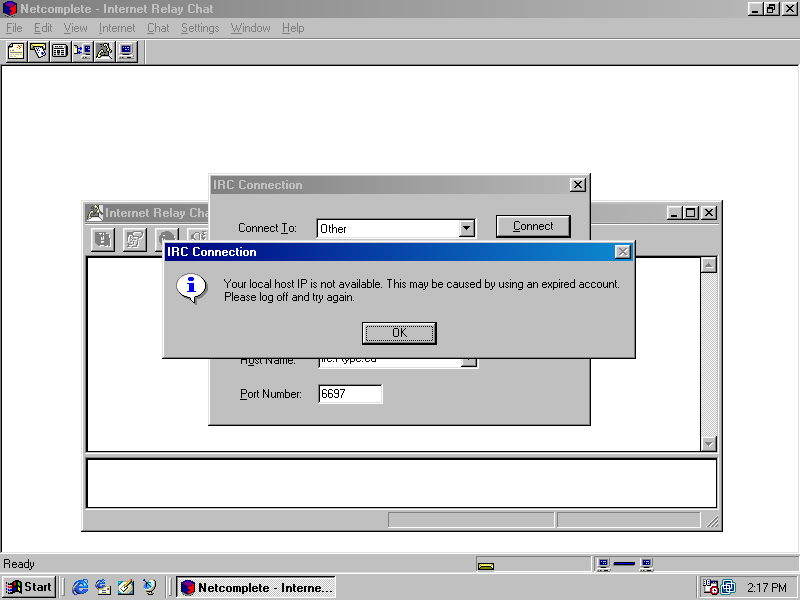The width and height of the screenshot is (800, 600).
Task: Launch Outlook Express from quick launch
Action: pyautogui.click(x=103, y=587)
